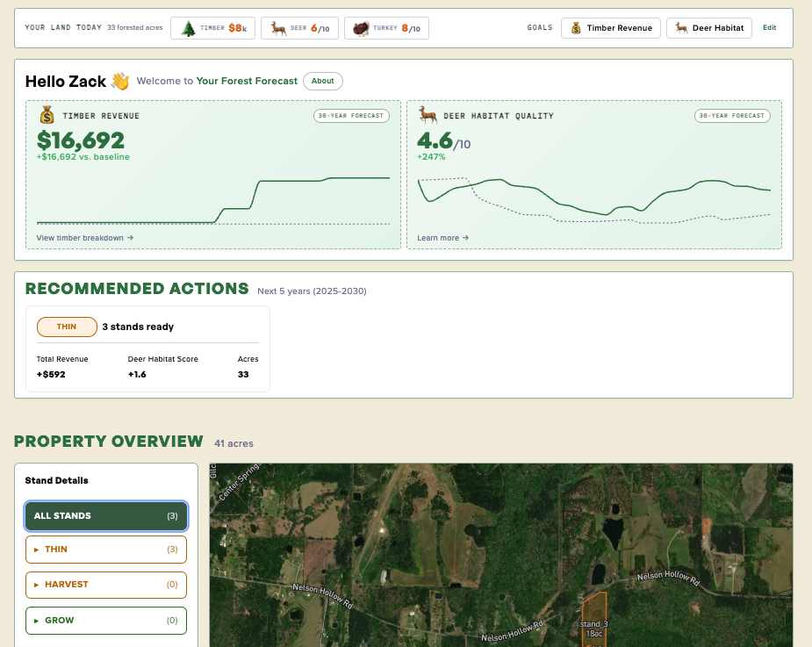The width and height of the screenshot is (812, 647).
Task: Expand the GROW stands list
Action: tap(105, 620)
